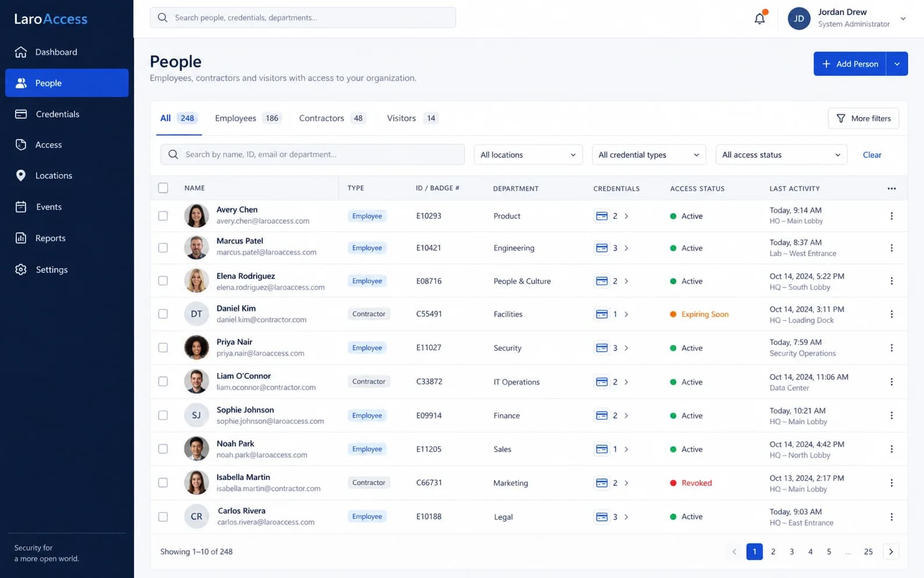Click credential card icon in Marcus Patel row
The width and height of the screenshot is (924, 578).
(602, 248)
